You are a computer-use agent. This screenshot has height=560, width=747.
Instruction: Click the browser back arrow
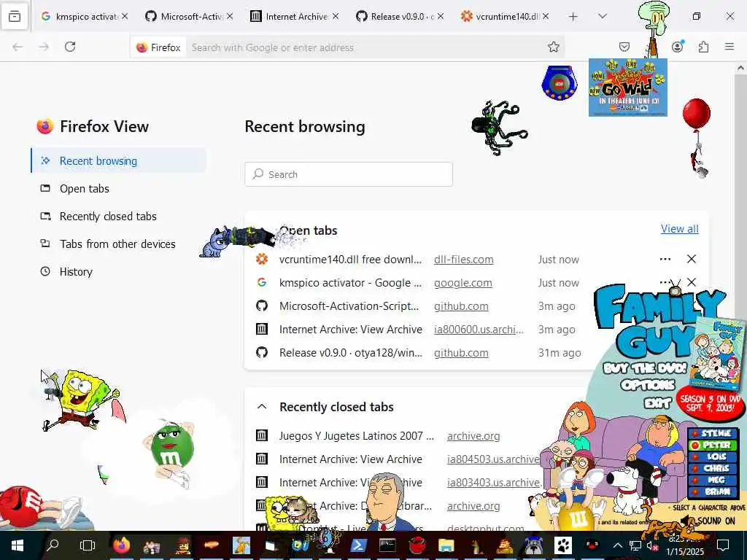pyautogui.click(x=18, y=47)
